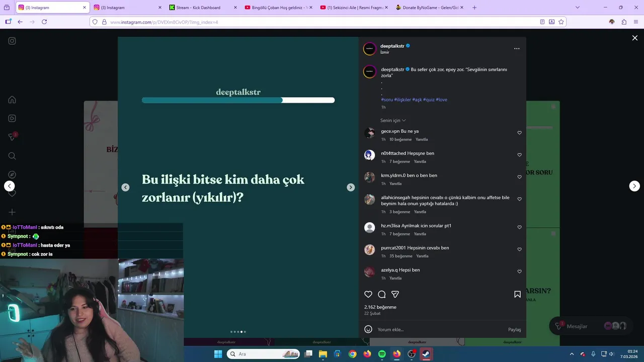Open gece.vpn's profile avatar
This screenshot has height=362, width=644.
click(x=370, y=133)
